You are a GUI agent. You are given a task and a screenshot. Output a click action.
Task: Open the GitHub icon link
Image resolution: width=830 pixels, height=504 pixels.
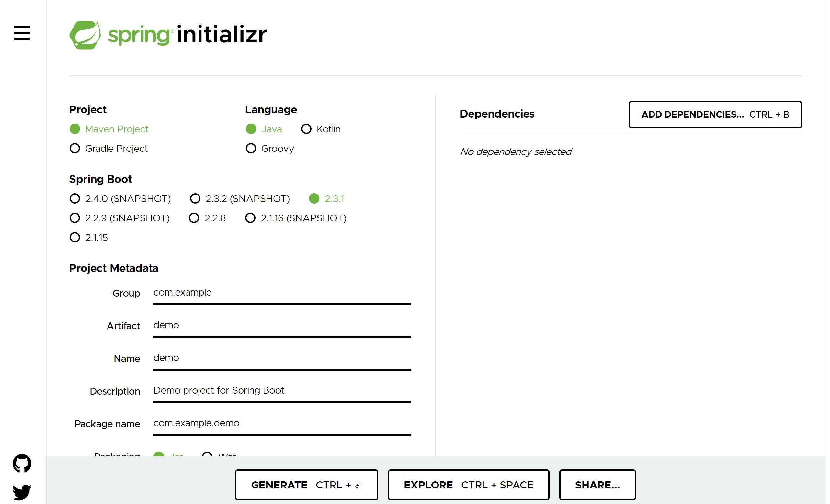(x=22, y=463)
